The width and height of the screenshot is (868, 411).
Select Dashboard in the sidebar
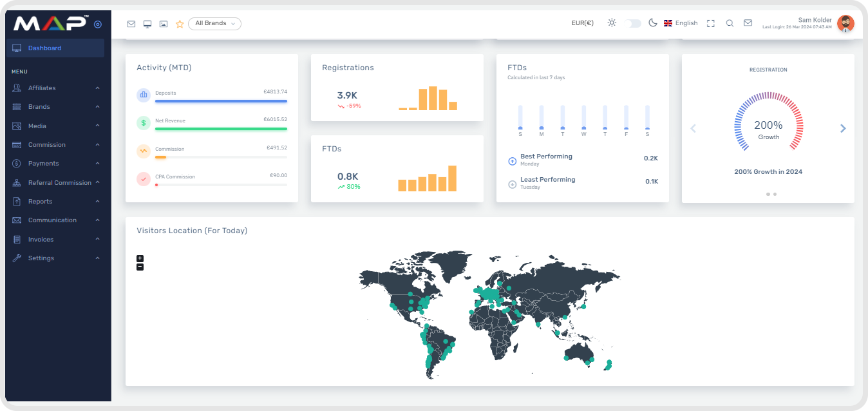(44, 48)
